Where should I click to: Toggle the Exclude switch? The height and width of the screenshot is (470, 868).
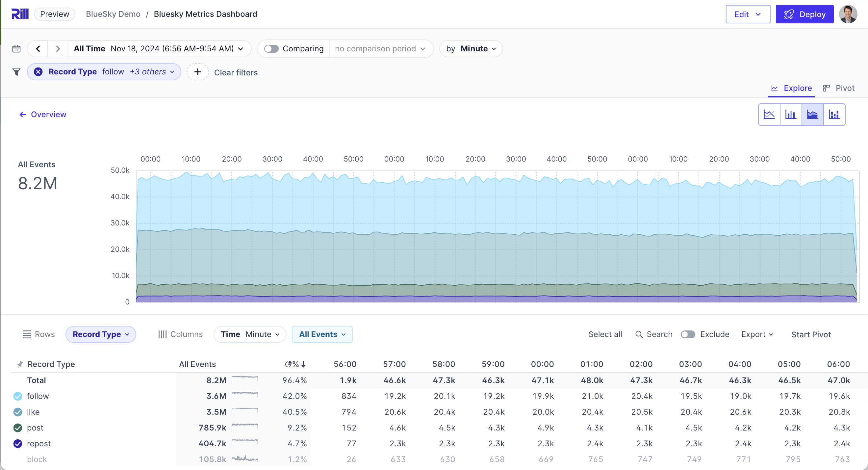(x=688, y=334)
